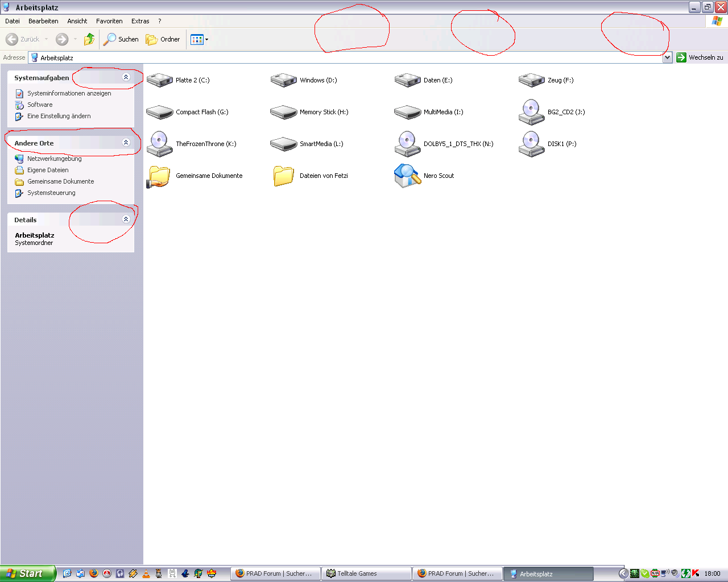This screenshot has width=728, height=582.
Task: Click the Start button on taskbar
Action: tap(27, 573)
